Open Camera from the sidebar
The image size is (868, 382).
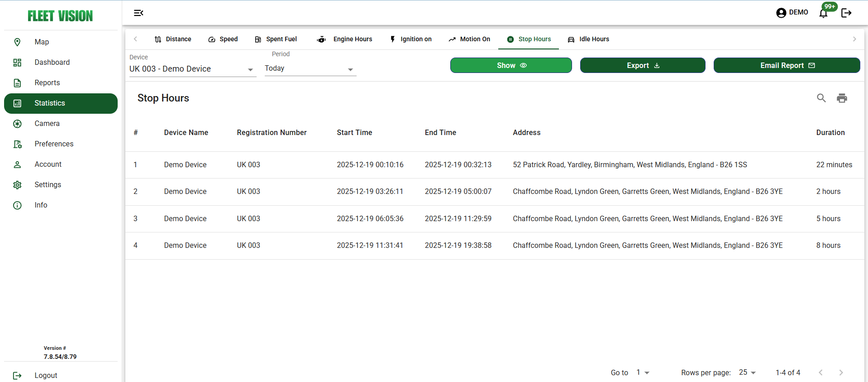click(47, 123)
